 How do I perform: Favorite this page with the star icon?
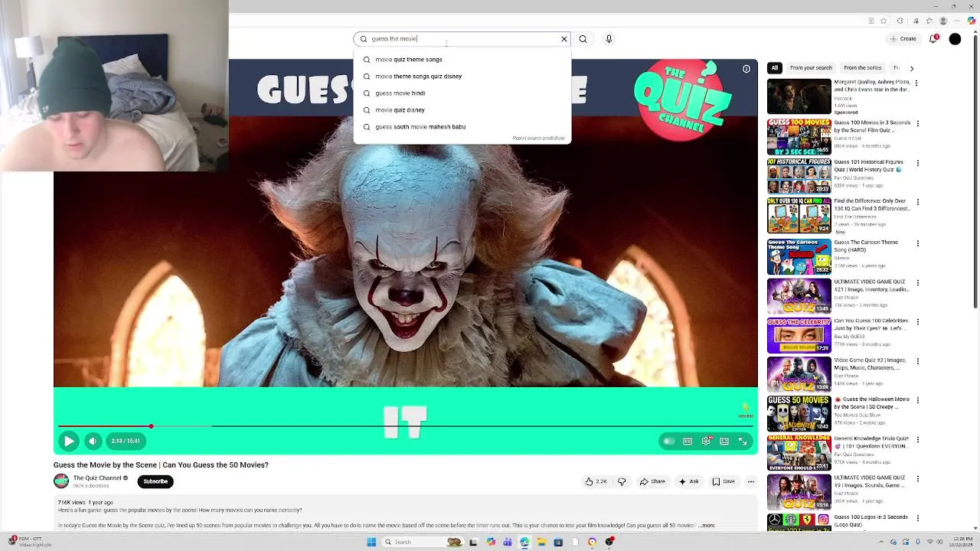pyautogui.click(x=884, y=21)
